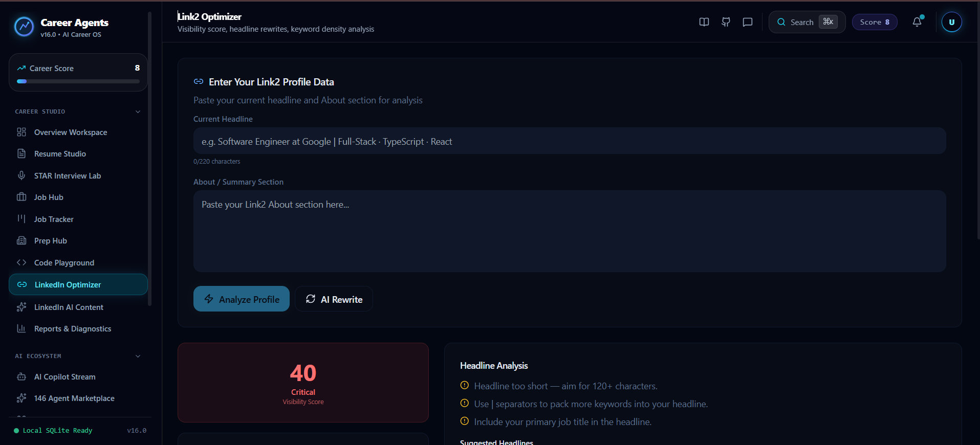The height and width of the screenshot is (445, 980).
Task: Click the Reports & Diagnostics chart icon
Action: coord(21,328)
